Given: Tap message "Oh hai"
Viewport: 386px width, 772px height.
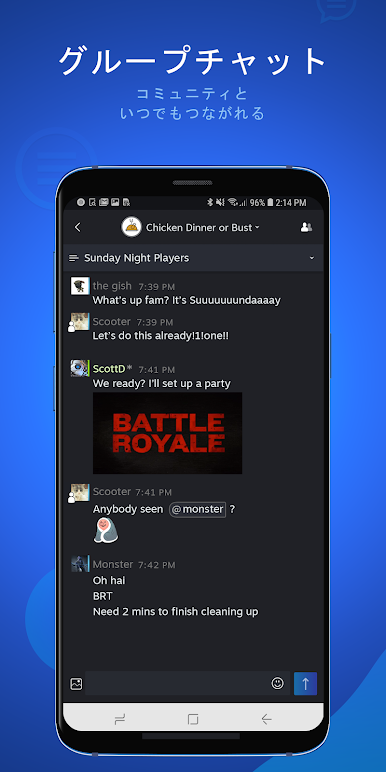Looking at the screenshot, I should [x=109, y=580].
